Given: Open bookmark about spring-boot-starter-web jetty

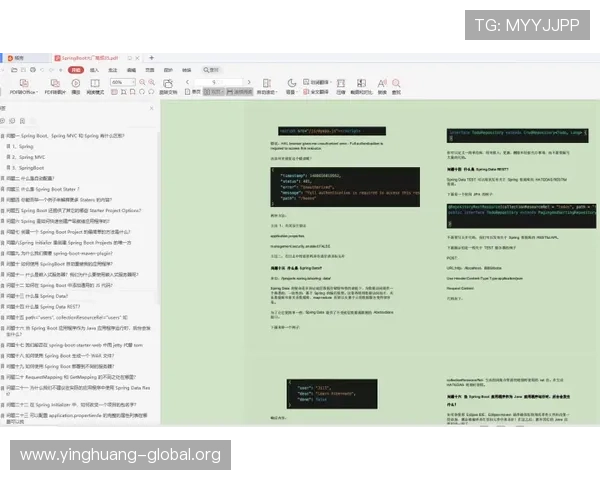Looking at the screenshot, I should click(75, 345).
